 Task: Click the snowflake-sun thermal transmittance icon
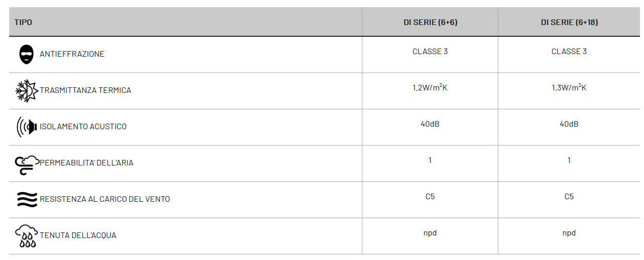coord(27,90)
